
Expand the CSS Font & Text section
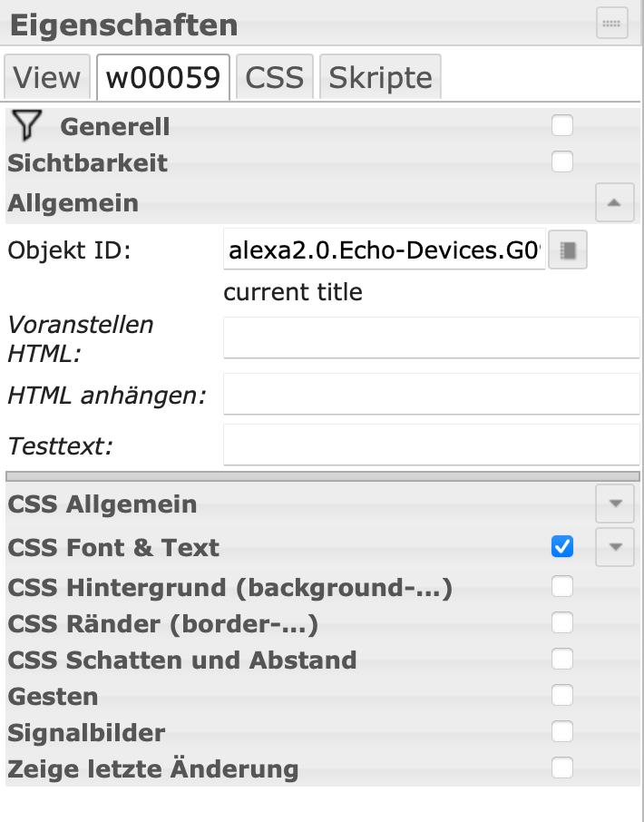click(x=615, y=547)
